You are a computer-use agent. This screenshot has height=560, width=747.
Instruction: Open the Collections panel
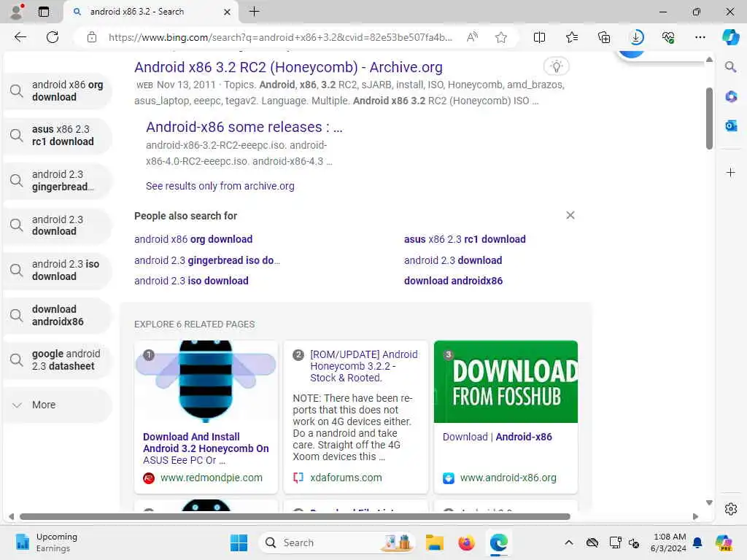[x=604, y=37]
